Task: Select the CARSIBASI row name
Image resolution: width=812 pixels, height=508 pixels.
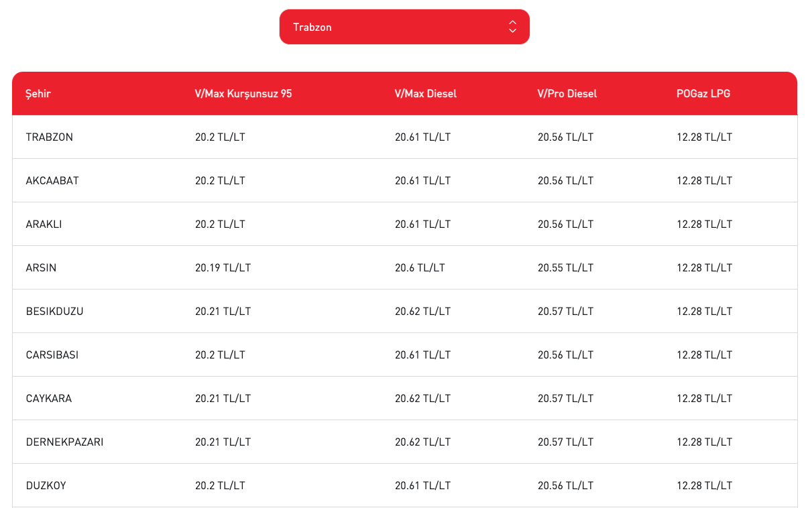Action: (52, 355)
